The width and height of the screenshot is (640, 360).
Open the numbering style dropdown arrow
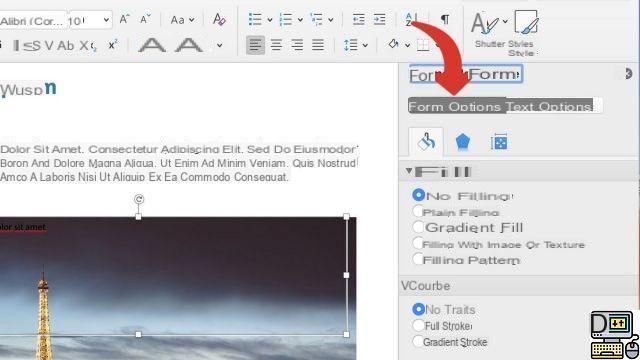pyautogui.click(x=300, y=20)
